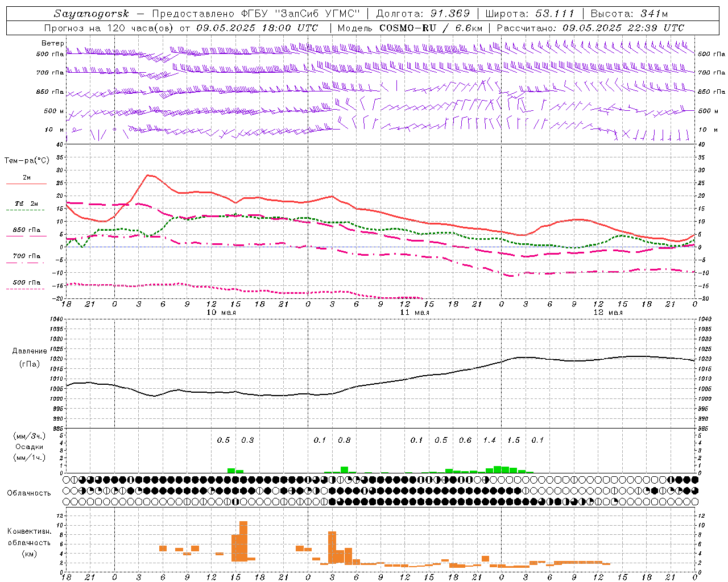
Task: Click the 'Рассчитано: 09.05.2025 22:39 UTC' timestamp
Action: coord(590,28)
